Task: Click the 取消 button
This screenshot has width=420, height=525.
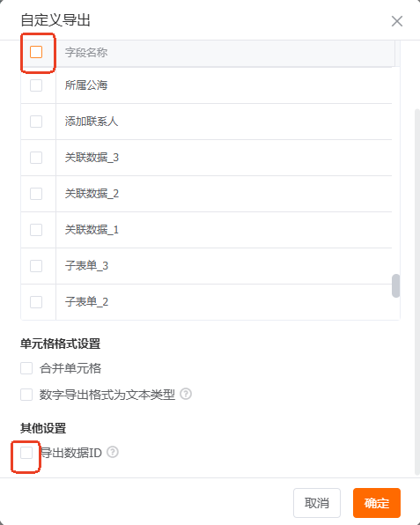Action: pos(317,503)
